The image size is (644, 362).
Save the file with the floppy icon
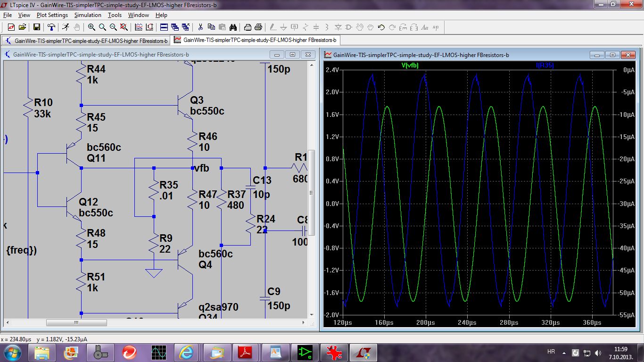pos(37,27)
